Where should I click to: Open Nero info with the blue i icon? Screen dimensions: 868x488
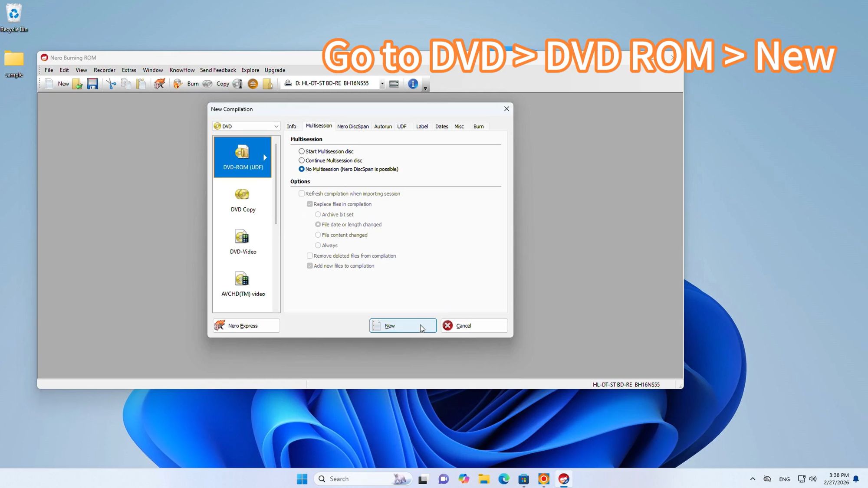click(413, 84)
